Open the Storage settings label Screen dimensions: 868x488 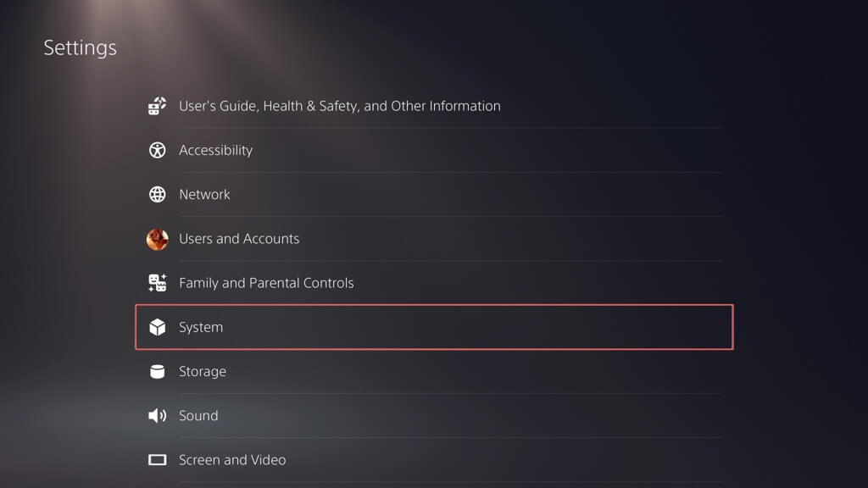[x=202, y=371]
